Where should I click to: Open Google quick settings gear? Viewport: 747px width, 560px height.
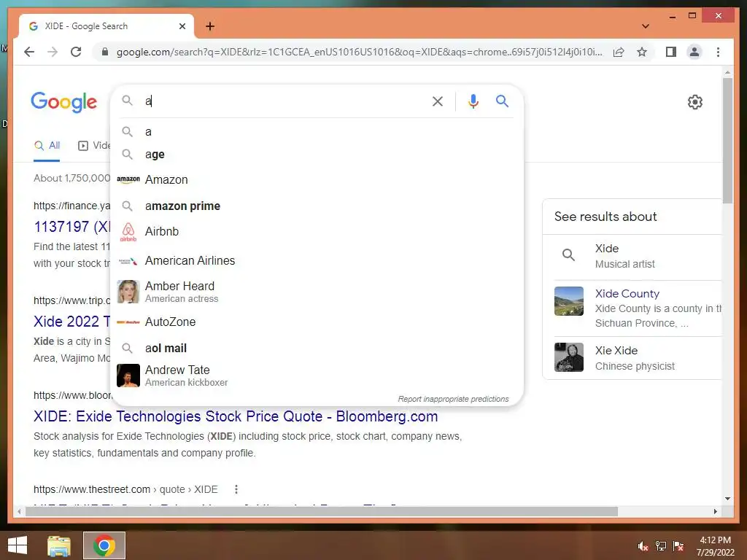click(695, 102)
